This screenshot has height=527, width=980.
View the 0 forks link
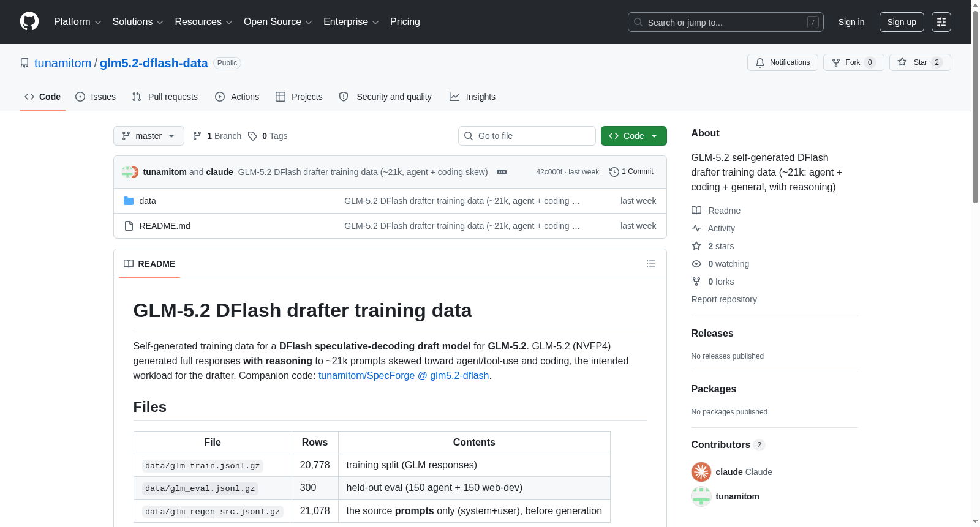tap(713, 282)
